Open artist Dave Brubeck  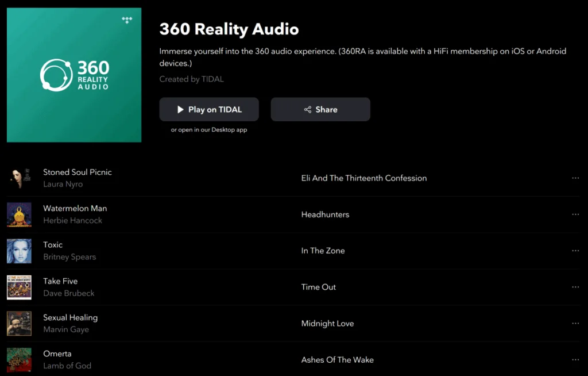tap(69, 293)
